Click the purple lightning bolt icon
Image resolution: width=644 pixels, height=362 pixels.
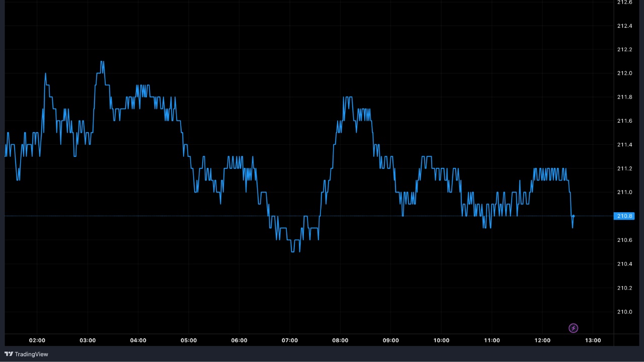(573, 328)
